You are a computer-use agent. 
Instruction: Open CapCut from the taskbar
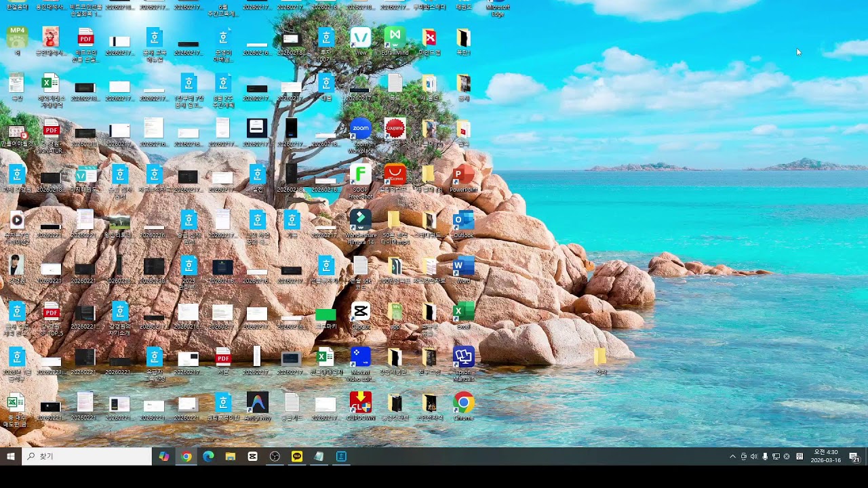253,456
